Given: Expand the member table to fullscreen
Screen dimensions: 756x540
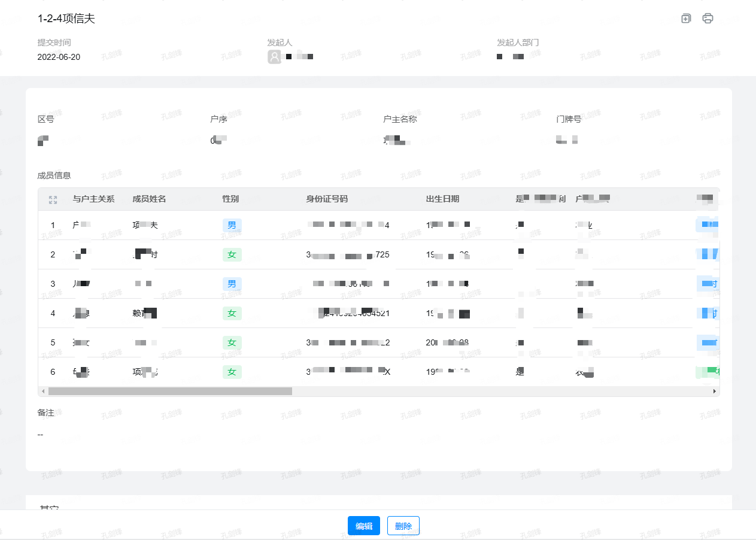Looking at the screenshot, I should pyautogui.click(x=53, y=199).
